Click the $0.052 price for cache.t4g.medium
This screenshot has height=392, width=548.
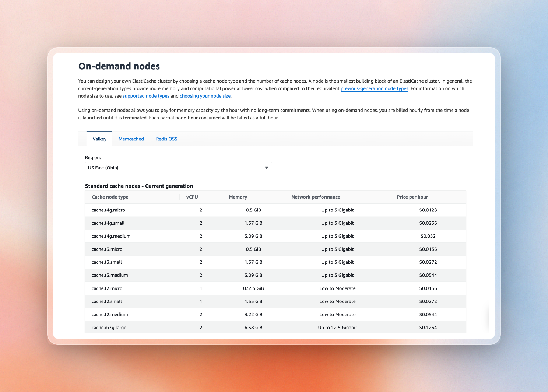[428, 236]
